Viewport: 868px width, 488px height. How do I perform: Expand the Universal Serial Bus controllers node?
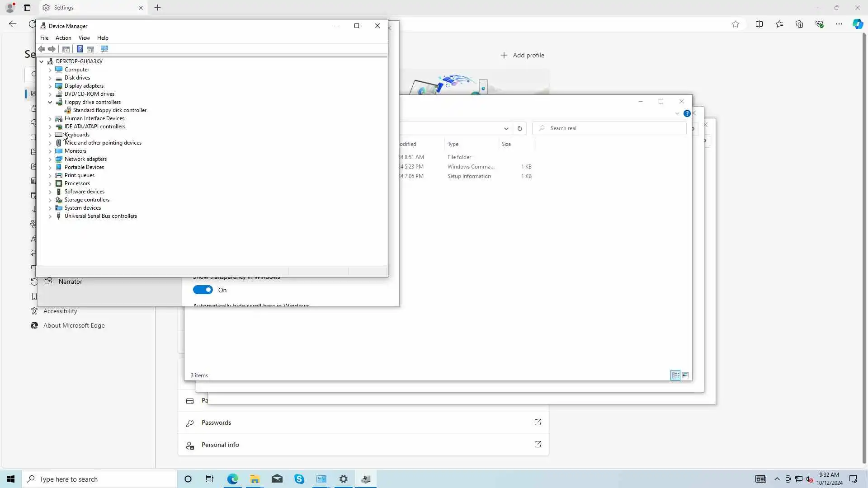pos(50,216)
